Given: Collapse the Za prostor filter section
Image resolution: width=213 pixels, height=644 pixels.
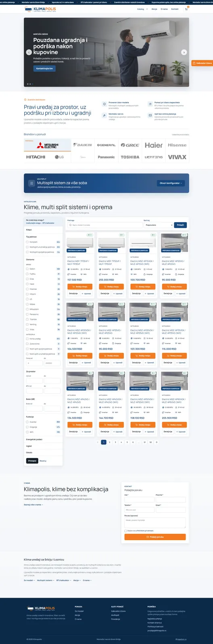Looking at the screenshot, I should click(x=43, y=372).
